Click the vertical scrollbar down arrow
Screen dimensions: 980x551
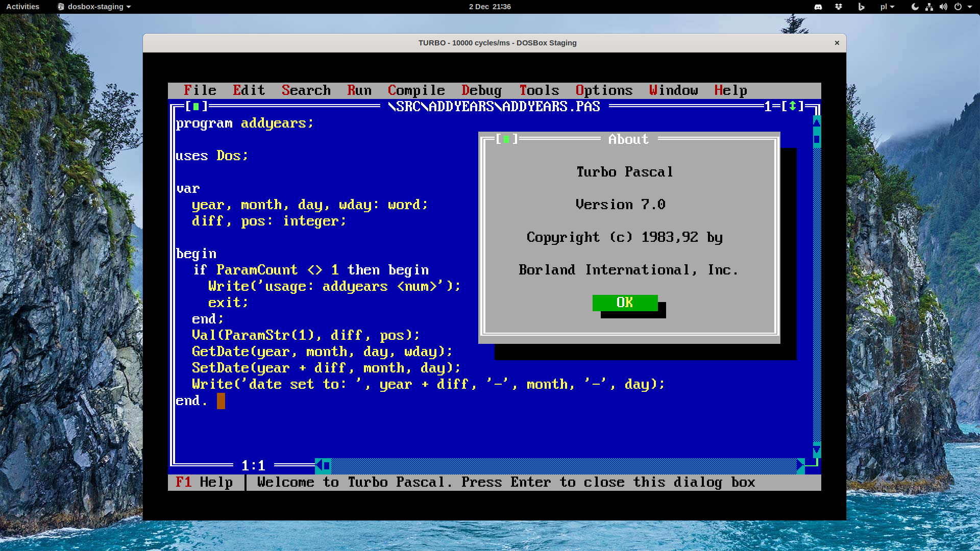(x=817, y=449)
